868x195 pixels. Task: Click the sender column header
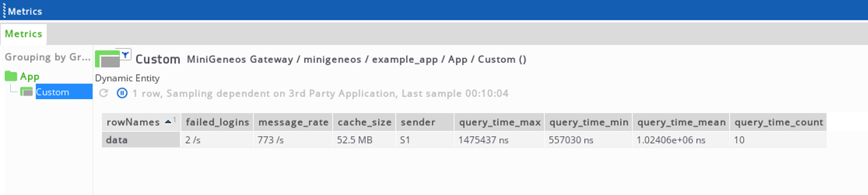425,122
